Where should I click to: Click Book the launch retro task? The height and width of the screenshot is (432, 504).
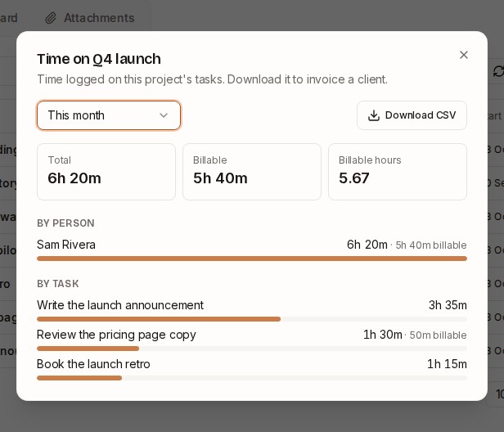(93, 364)
